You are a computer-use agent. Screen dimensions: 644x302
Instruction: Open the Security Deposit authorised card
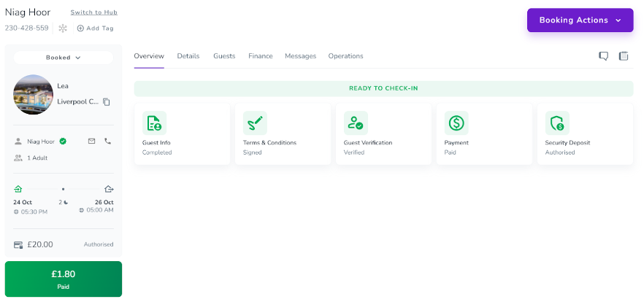point(585,134)
